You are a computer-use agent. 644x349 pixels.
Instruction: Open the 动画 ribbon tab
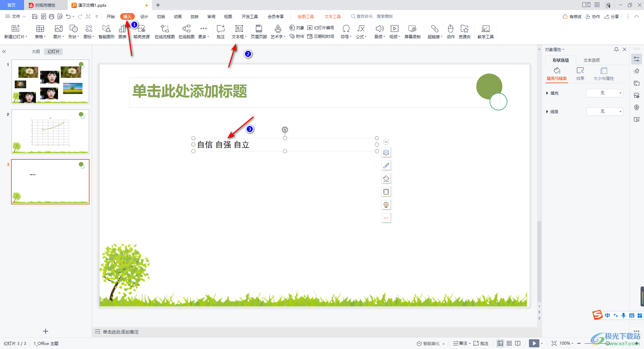[178, 16]
